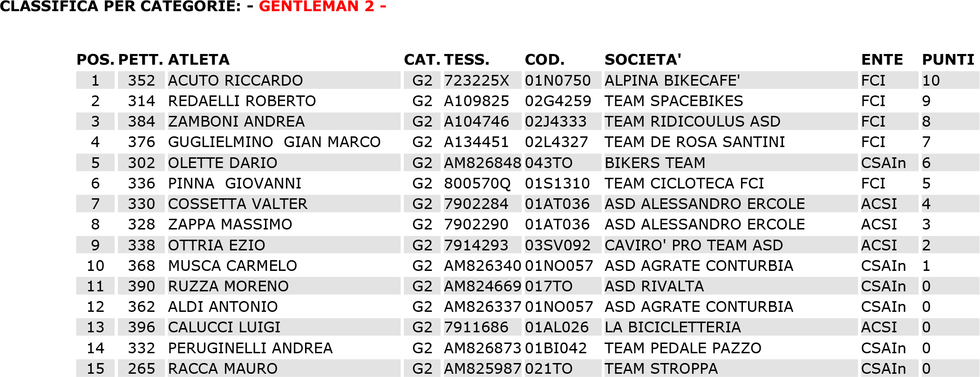The width and height of the screenshot is (980, 377).
Task: Click MUSCA CARMELO athlete name
Action: [232, 266]
